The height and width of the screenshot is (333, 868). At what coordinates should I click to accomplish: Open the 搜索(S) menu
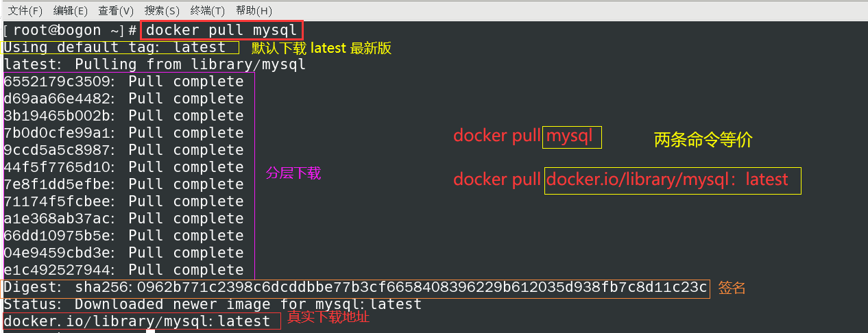point(162,11)
